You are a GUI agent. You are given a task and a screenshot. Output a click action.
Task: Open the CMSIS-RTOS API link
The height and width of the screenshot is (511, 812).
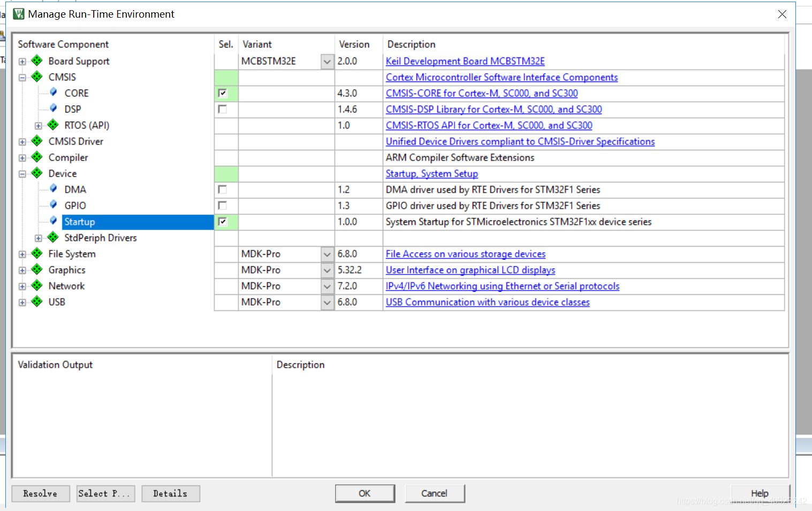pyautogui.click(x=489, y=125)
